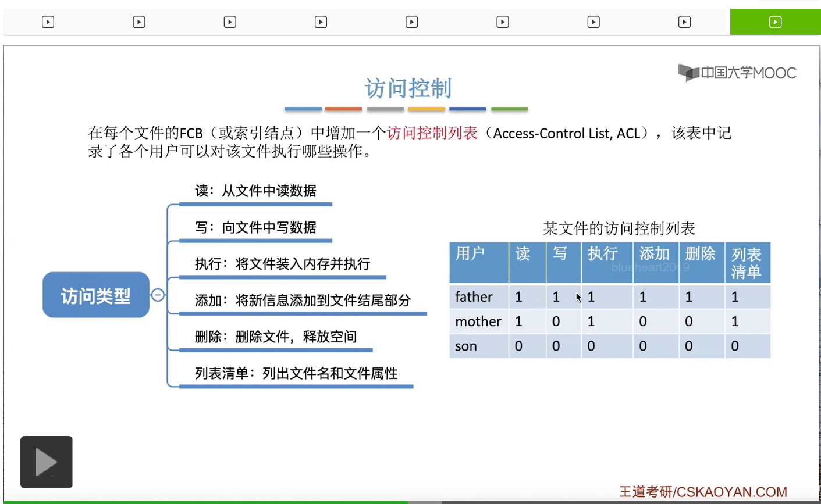
Task: Open the fourth video tab in the strip
Action: click(321, 22)
